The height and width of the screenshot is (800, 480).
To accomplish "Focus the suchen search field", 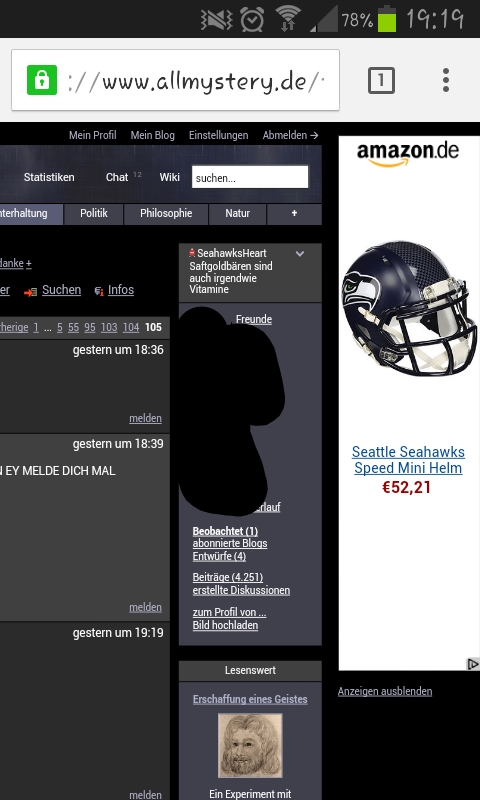I will pyautogui.click(x=250, y=177).
